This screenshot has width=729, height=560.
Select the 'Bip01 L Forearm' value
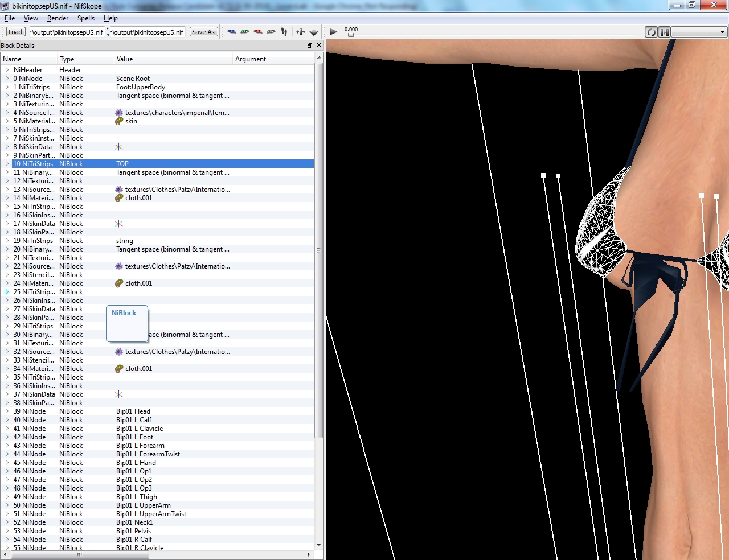click(140, 446)
